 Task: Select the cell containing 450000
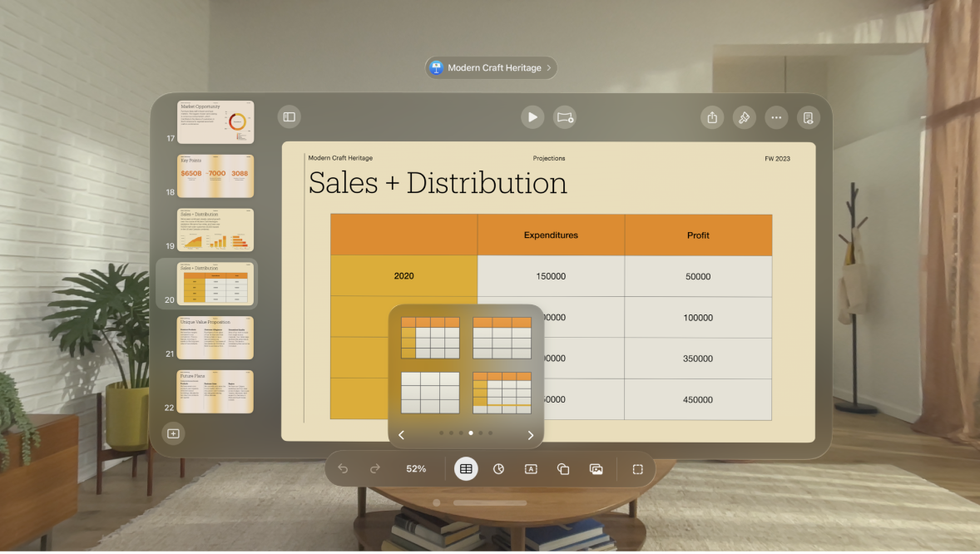[698, 399]
